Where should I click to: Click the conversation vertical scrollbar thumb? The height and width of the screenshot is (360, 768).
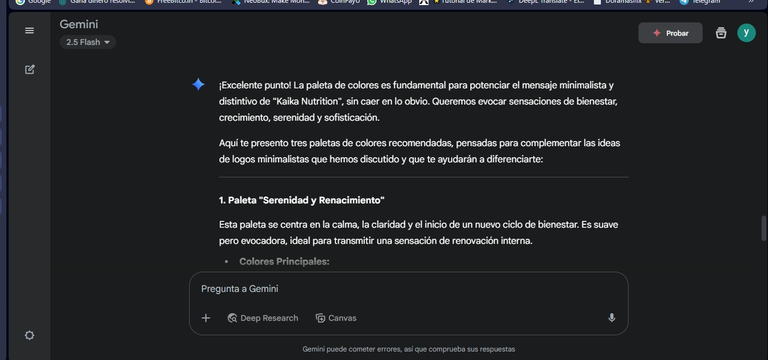[x=764, y=228]
